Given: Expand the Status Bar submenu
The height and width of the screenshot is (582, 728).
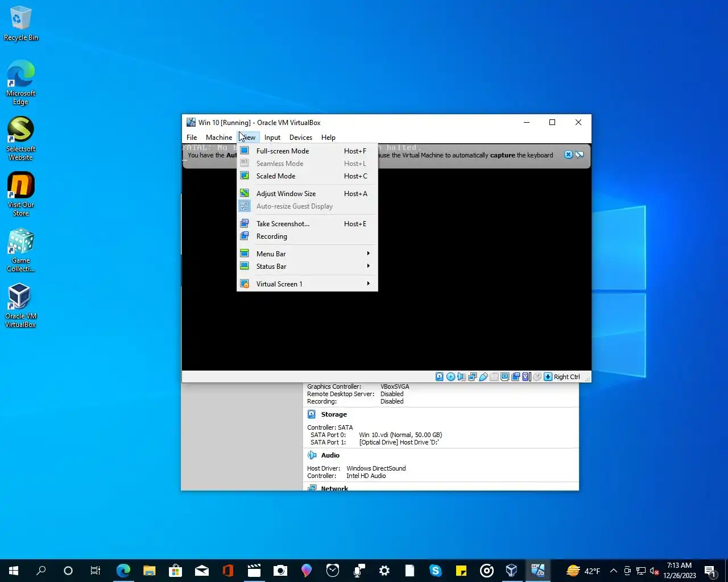Looking at the screenshot, I should 307,267.
